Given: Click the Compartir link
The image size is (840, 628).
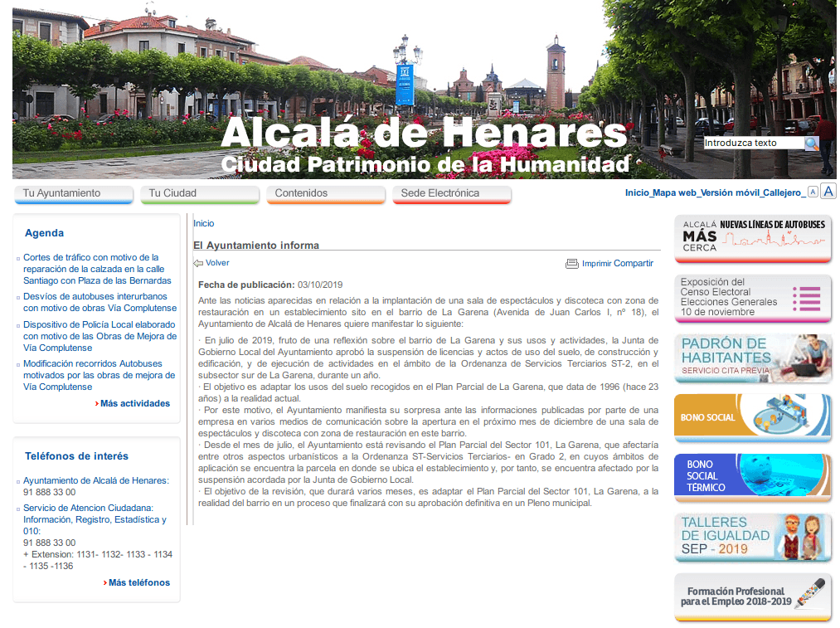Looking at the screenshot, I should 633,263.
